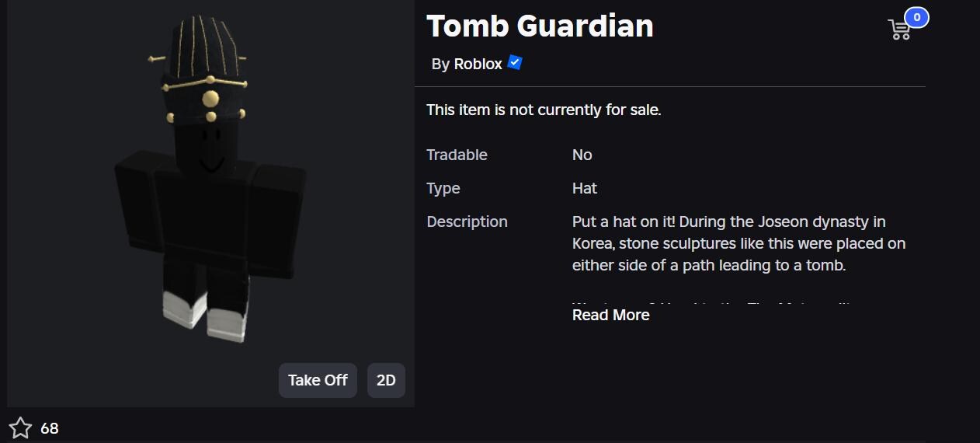Open the Roblox creator profile link
980x443 pixels.
[x=478, y=64]
